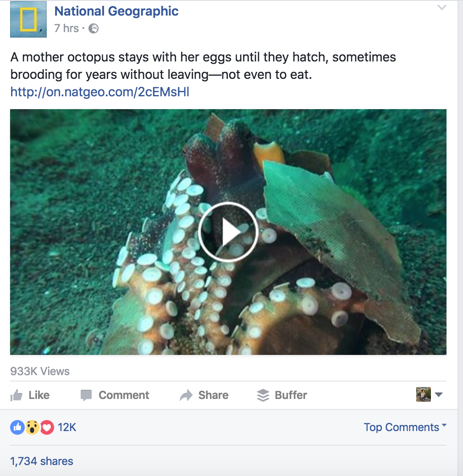Screen dimensions: 463x476
Task: Click the yellow Wow reaction emoji
Action: (32, 427)
